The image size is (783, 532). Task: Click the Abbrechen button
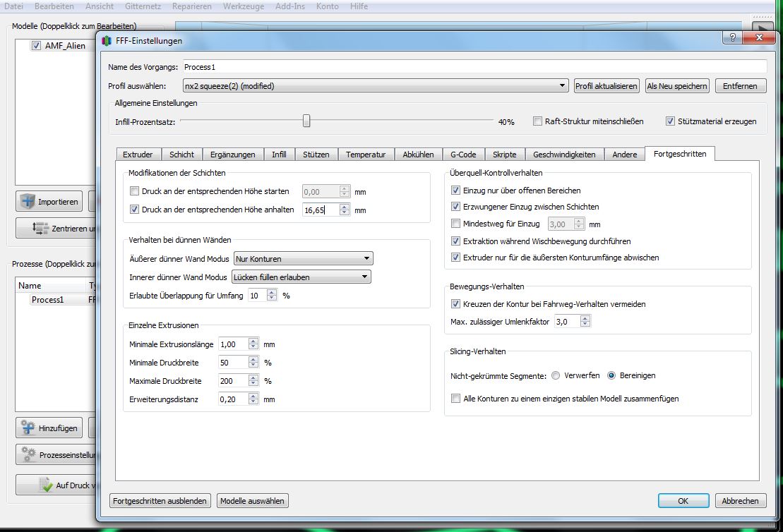[741, 500]
